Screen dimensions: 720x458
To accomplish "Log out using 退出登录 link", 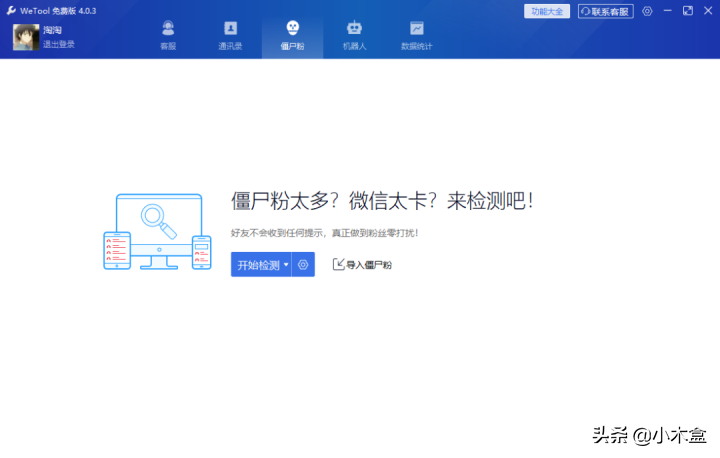I will click(x=59, y=45).
